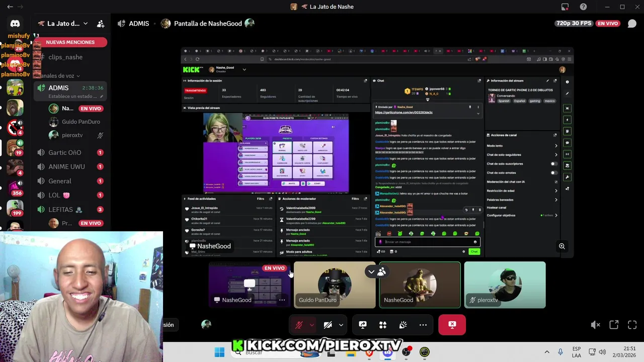Select pieroxtv in the voice user list
Screen dimensions: 644x362
75,135
